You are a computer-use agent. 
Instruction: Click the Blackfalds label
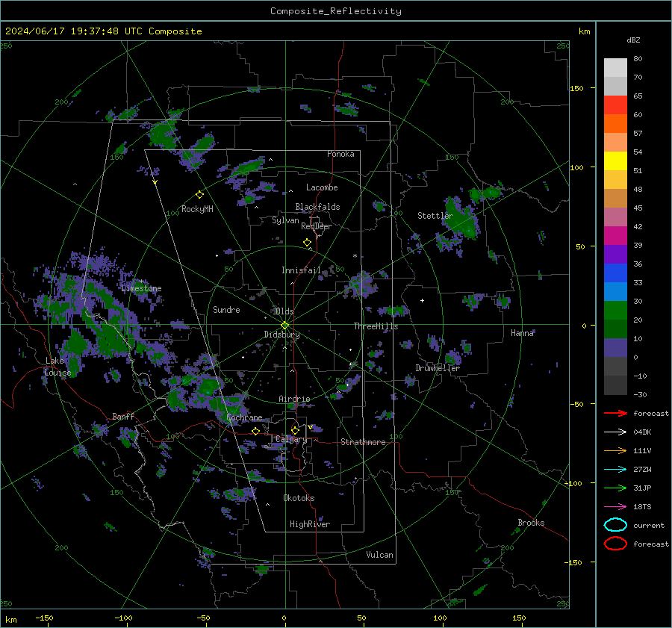(x=317, y=207)
